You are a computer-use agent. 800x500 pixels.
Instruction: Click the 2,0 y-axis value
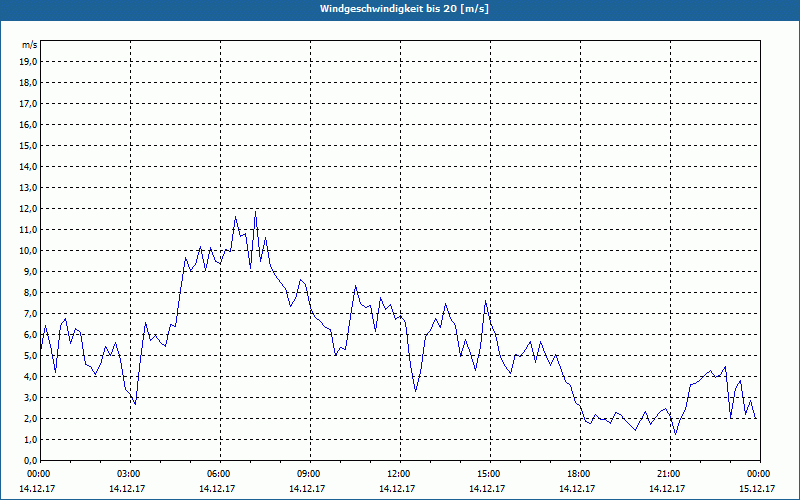30,418
